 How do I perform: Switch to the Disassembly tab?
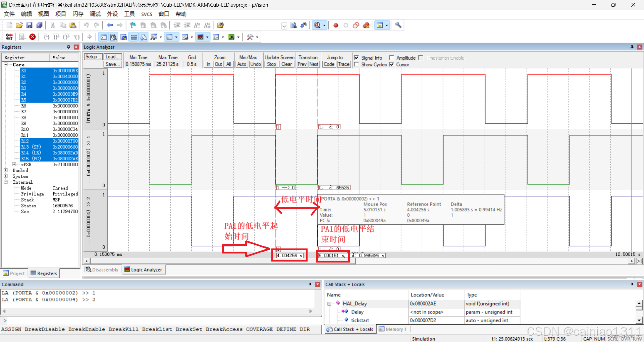pos(102,270)
